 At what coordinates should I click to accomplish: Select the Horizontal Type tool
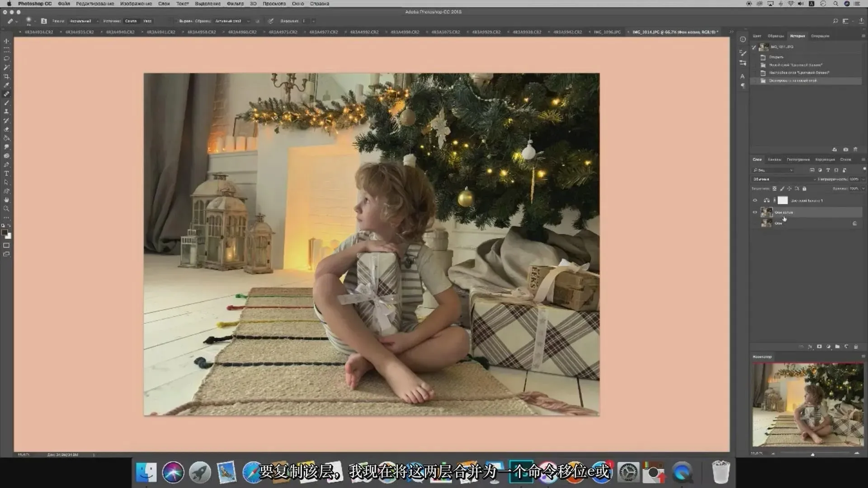(6, 174)
